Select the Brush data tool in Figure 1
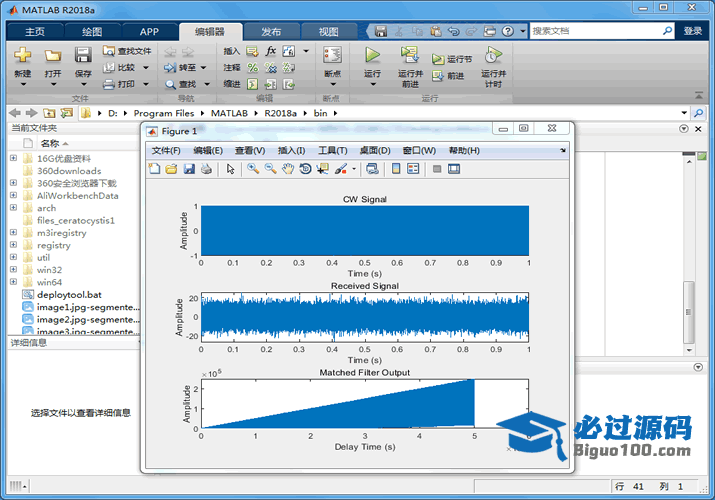Image resolution: width=715 pixels, height=500 pixels. (x=341, y=169)
